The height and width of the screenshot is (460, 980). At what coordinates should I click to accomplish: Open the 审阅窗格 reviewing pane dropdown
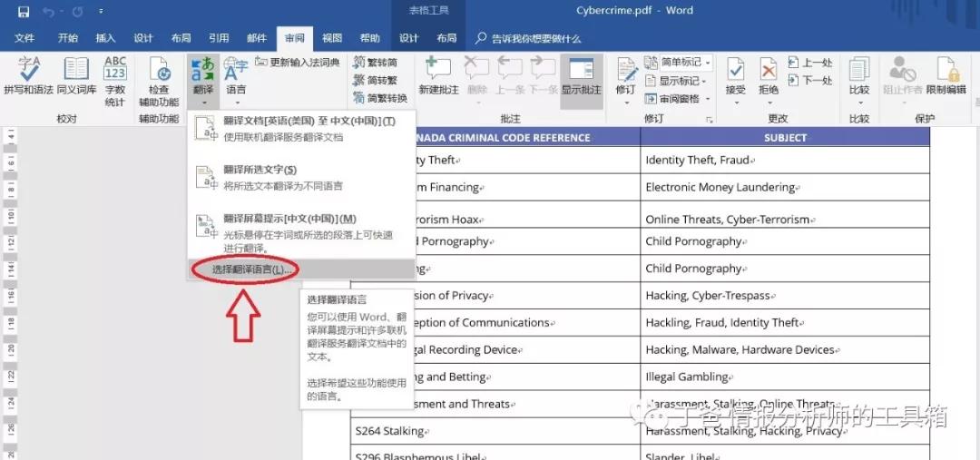(x=678, y=99)
